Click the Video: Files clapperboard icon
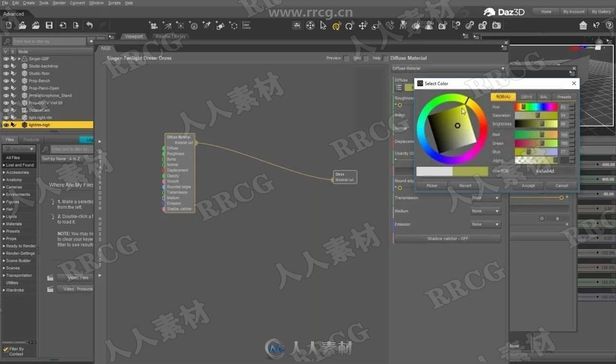Image resolution: width=616 pixels, height=364 pixels. point(50,278)
